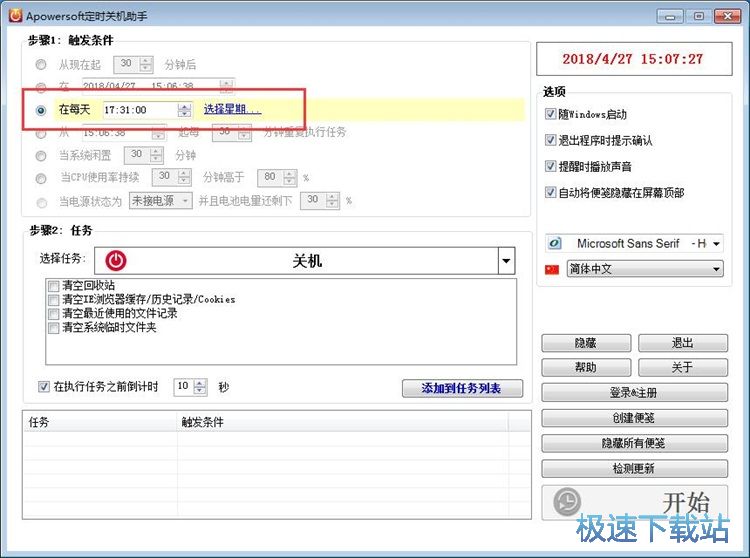Click the 任务 column header
Image resolution: width=750 pixels, height=558 pixels.
100,422
